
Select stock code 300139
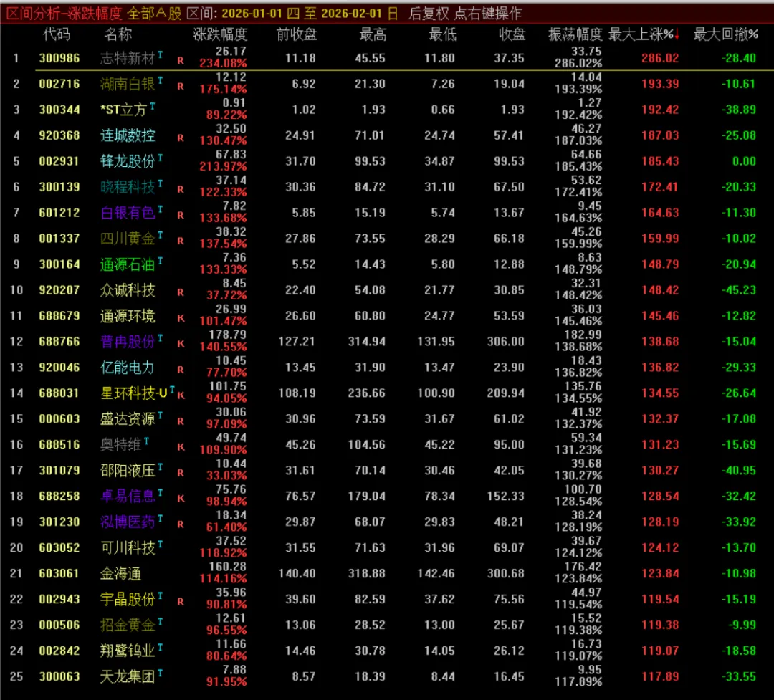(x=59, y=187)
